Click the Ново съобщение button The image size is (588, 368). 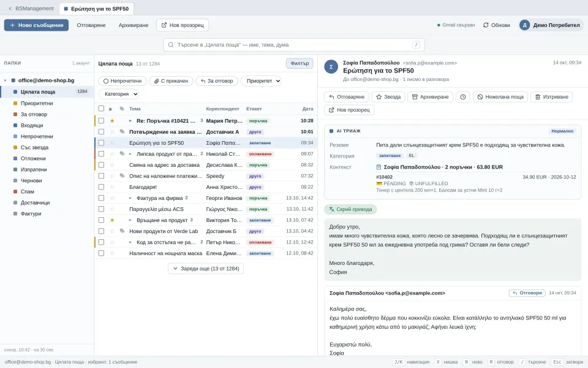36,25
